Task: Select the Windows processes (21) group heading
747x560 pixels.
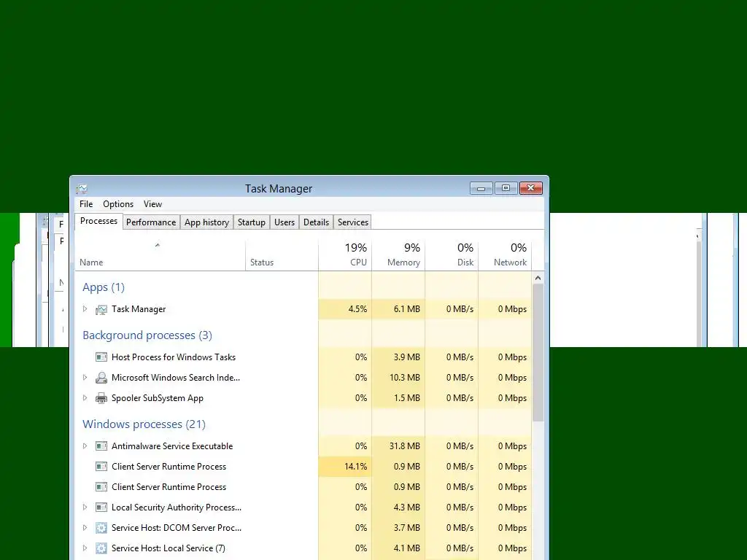Action: click(x=144, y=424)
